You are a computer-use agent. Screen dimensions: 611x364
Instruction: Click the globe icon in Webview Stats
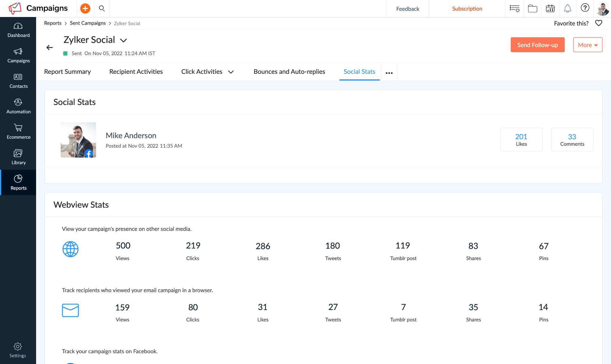70,249
